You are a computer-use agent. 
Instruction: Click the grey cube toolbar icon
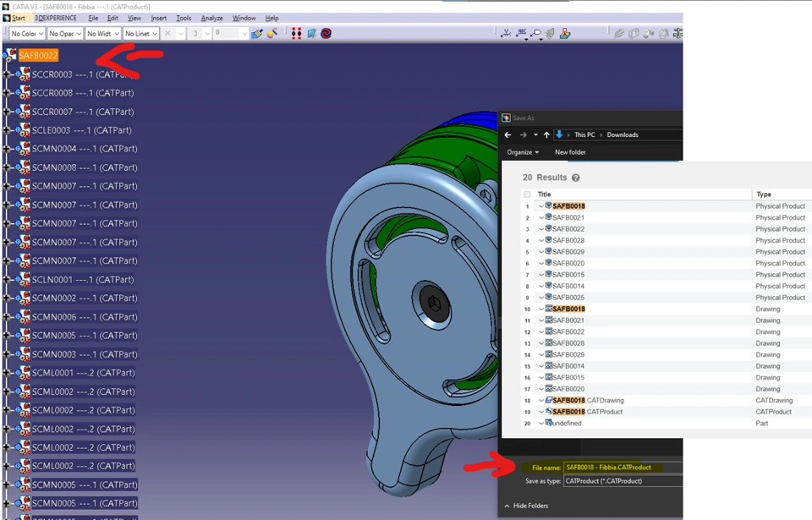point(634,34)
